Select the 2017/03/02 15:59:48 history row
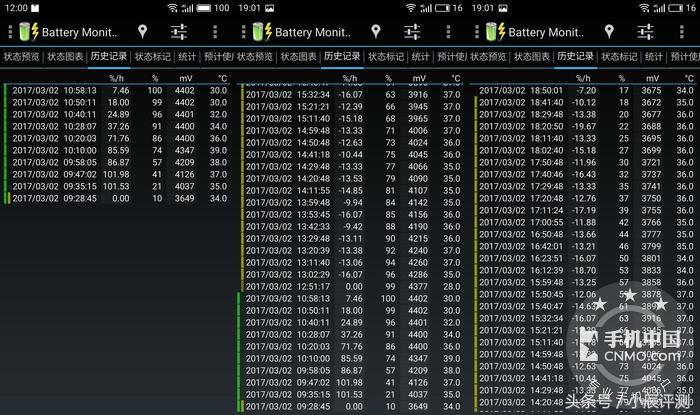 (585, 282)
